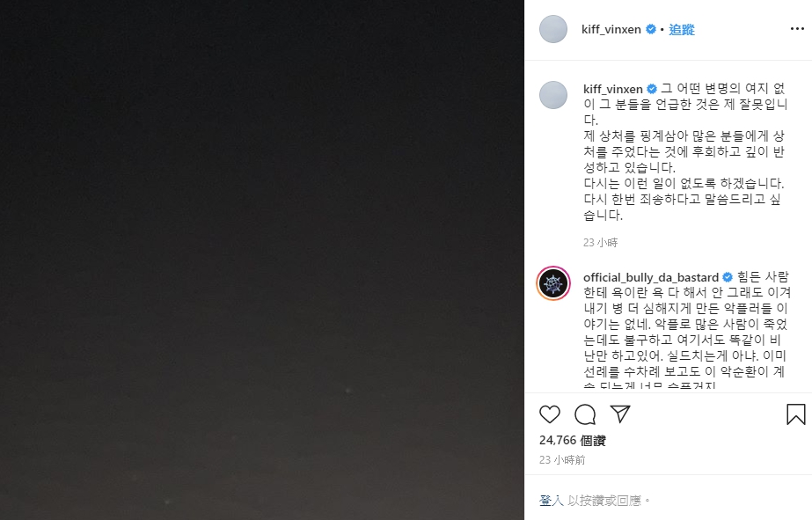Click verified badge next to header kiff_vinxen
812x520 pixels.
pos(651,30)
